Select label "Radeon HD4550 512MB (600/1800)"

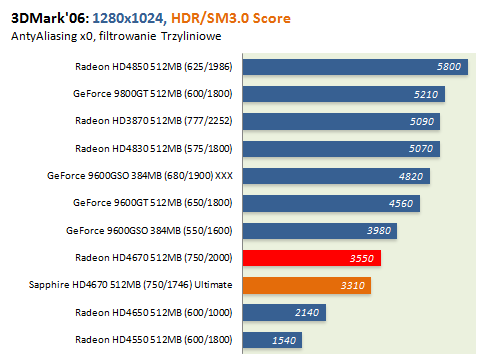[154, 340]
